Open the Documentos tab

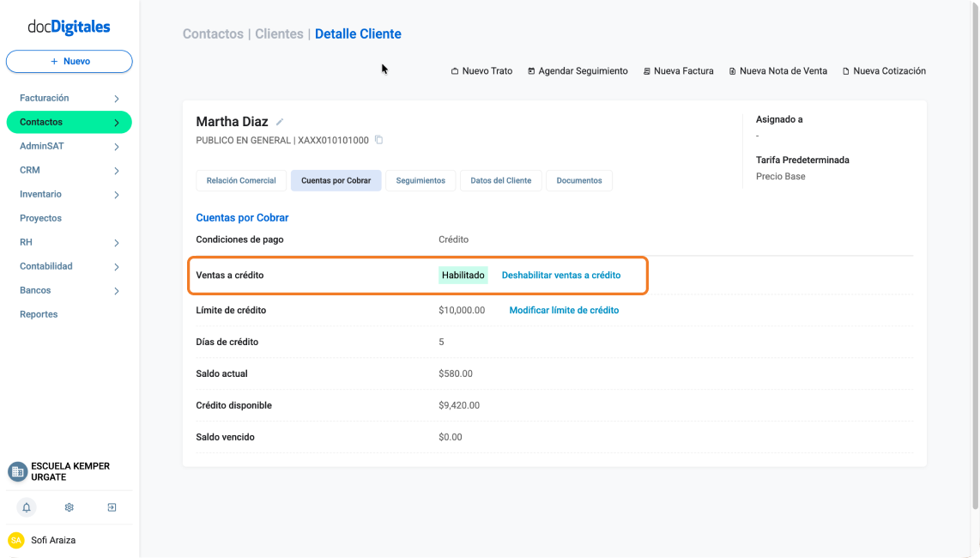click(579, 181)
